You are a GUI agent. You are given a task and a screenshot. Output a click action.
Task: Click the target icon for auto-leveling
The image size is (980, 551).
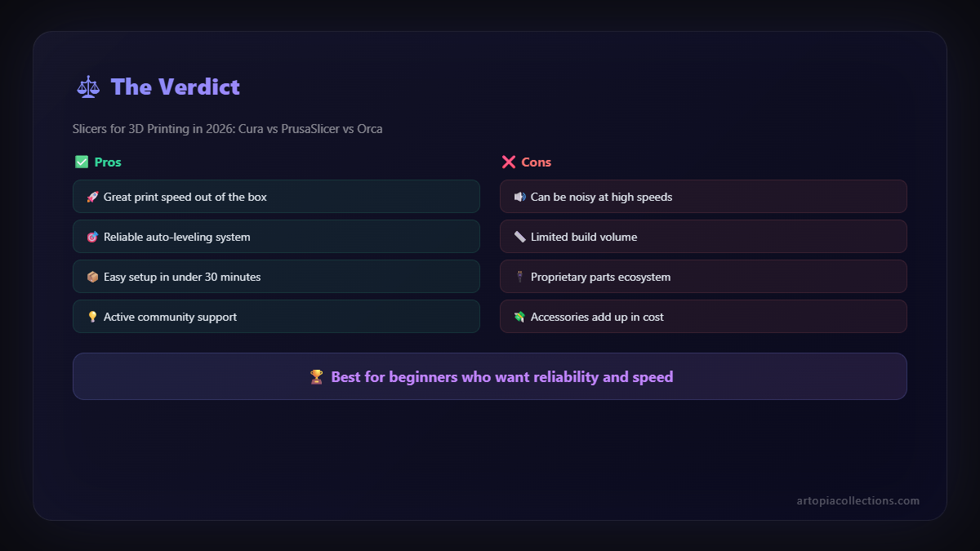click(x=92, y=237)
